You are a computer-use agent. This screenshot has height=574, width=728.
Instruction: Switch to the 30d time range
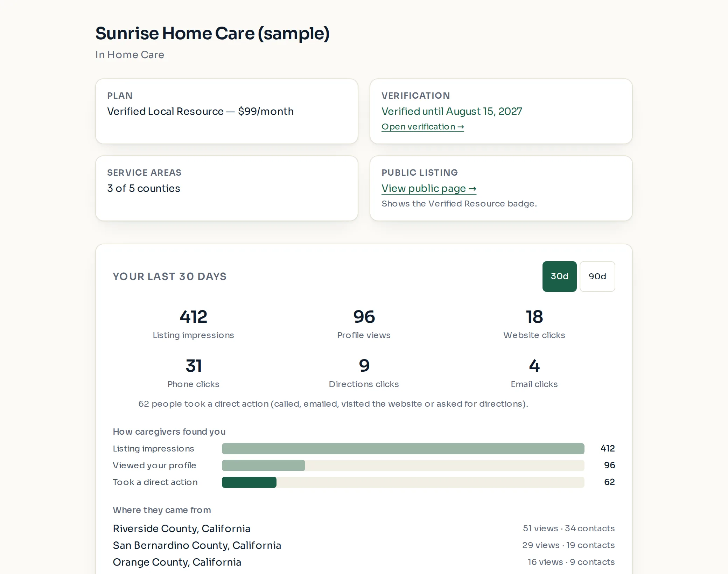point(559,276)
